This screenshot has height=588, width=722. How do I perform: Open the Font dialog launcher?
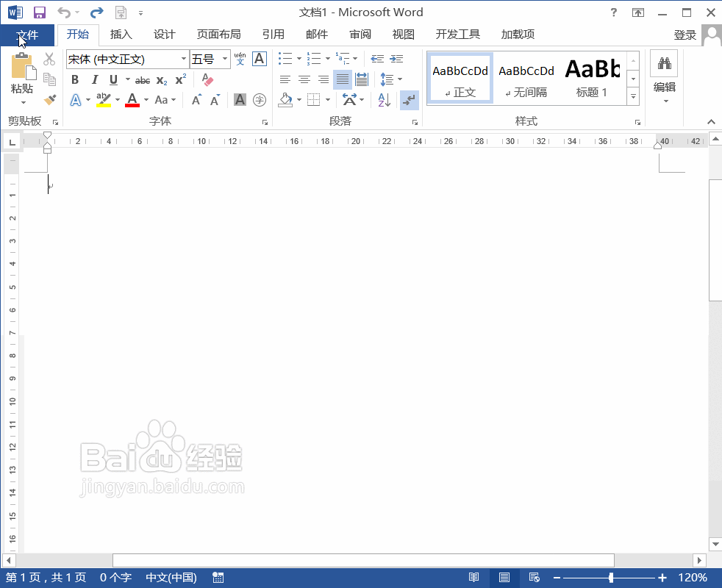265,123
